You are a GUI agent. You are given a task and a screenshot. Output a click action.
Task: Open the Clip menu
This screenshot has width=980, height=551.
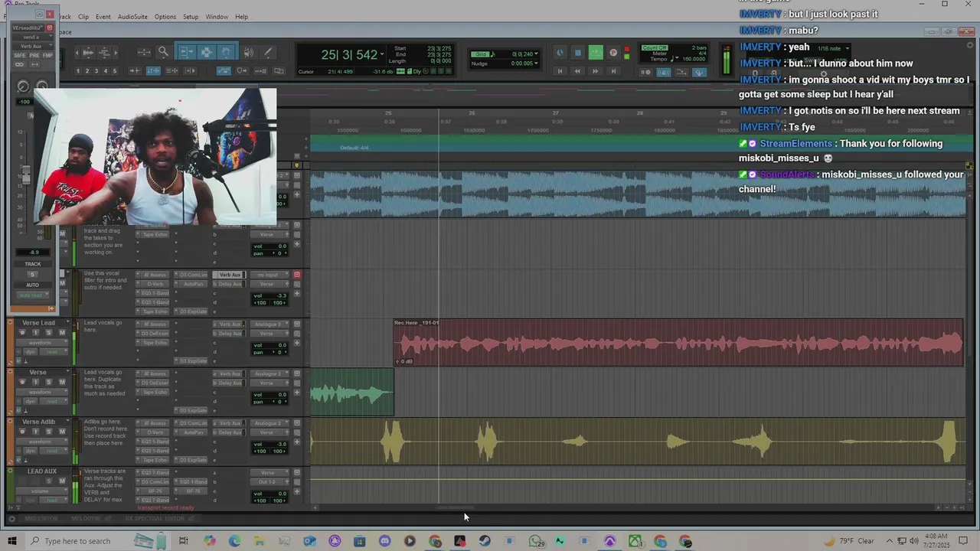(83, 17)
